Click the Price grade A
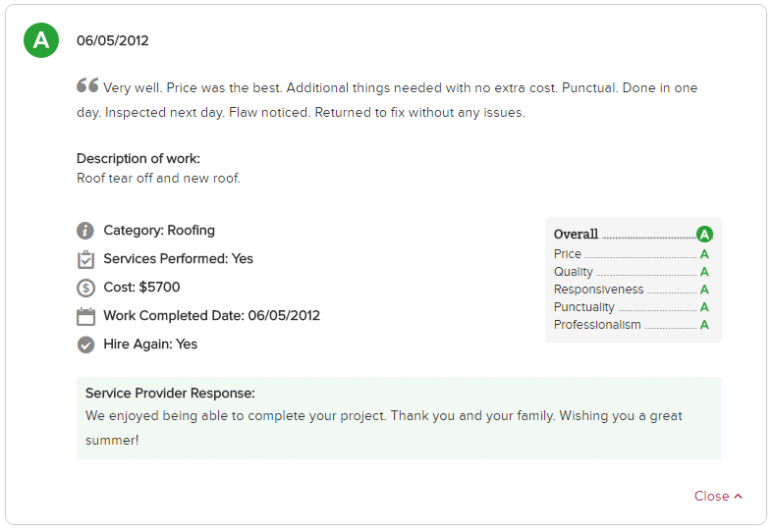This screenshot has height=532, width=774. tap(704, 254)
